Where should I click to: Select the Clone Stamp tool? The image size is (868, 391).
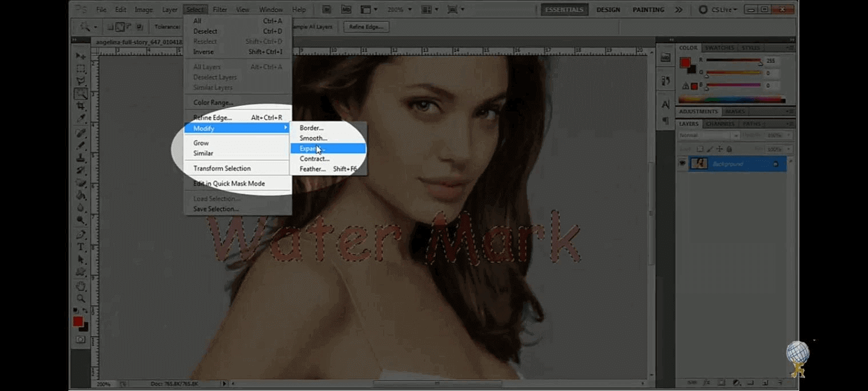point(81,158)
